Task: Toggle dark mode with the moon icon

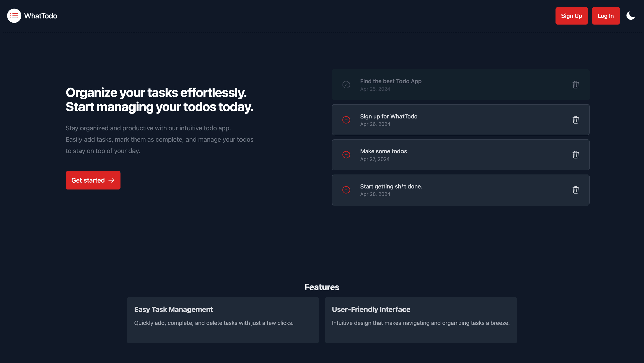Action: (x=630, y=16)
